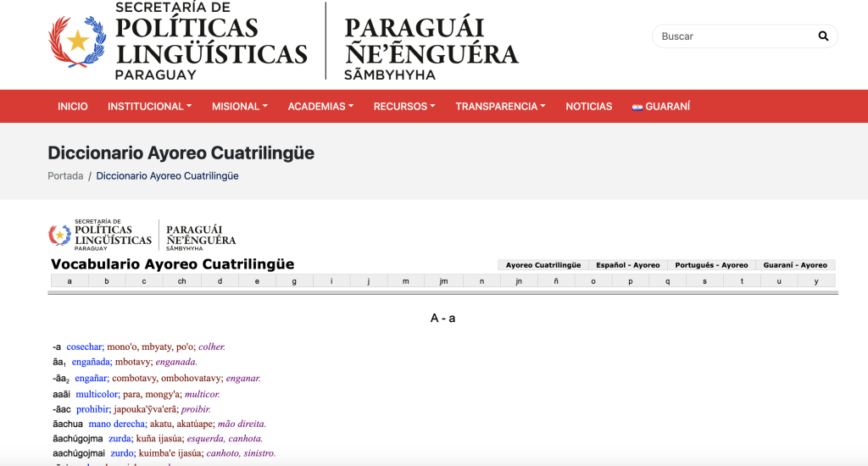Screen dimensions: 868x466
Task: Click the entry word 'zurdo'
Action: (x=123, y=453)
